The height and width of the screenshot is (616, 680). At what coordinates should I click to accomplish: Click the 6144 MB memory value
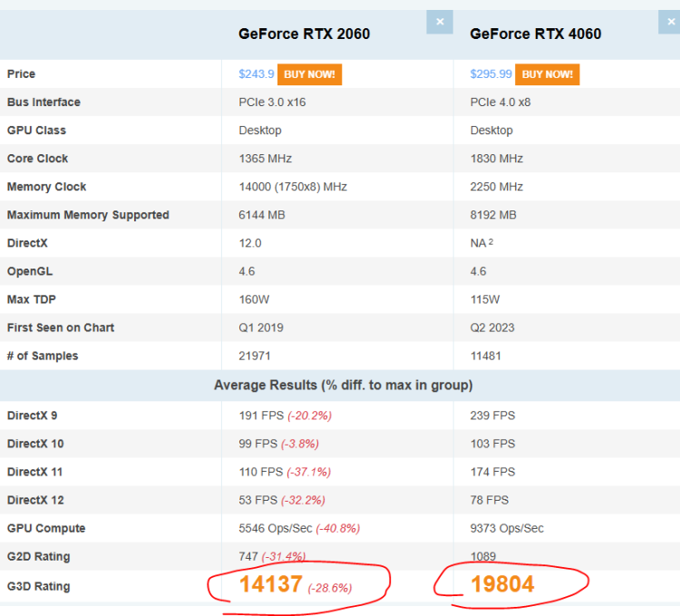pyautogui.click(x=262, y=215)
